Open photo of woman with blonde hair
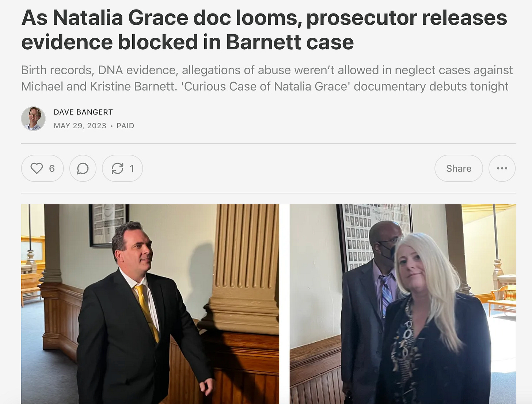This screenshot has width=532, height=404. point(403,304)
